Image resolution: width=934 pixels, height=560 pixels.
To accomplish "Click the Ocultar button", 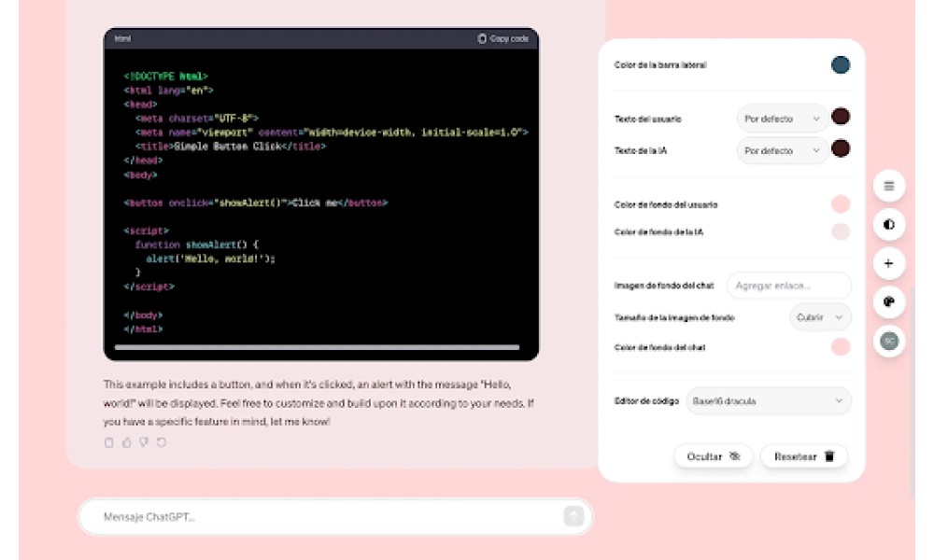I will click(713, 456).
